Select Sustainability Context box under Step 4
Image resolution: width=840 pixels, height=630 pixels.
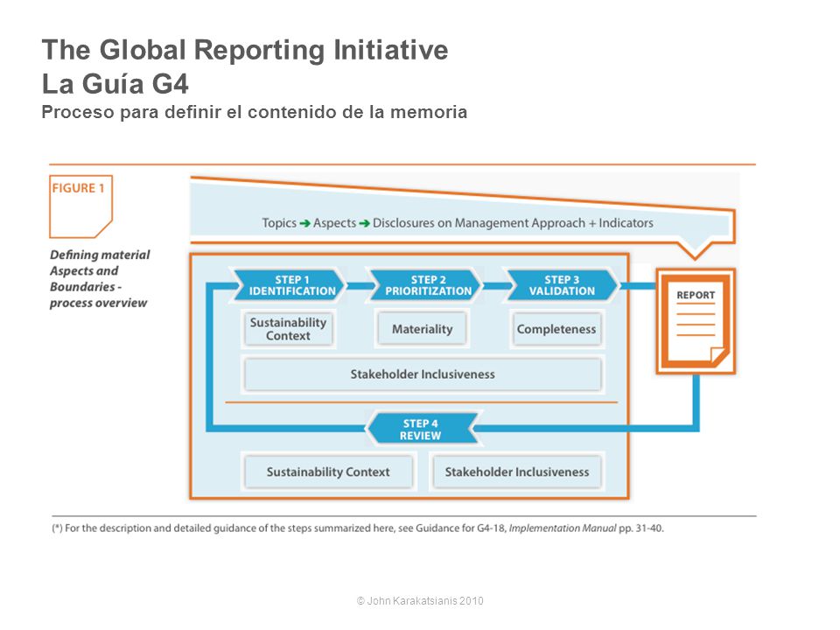(x=328, y=472)
